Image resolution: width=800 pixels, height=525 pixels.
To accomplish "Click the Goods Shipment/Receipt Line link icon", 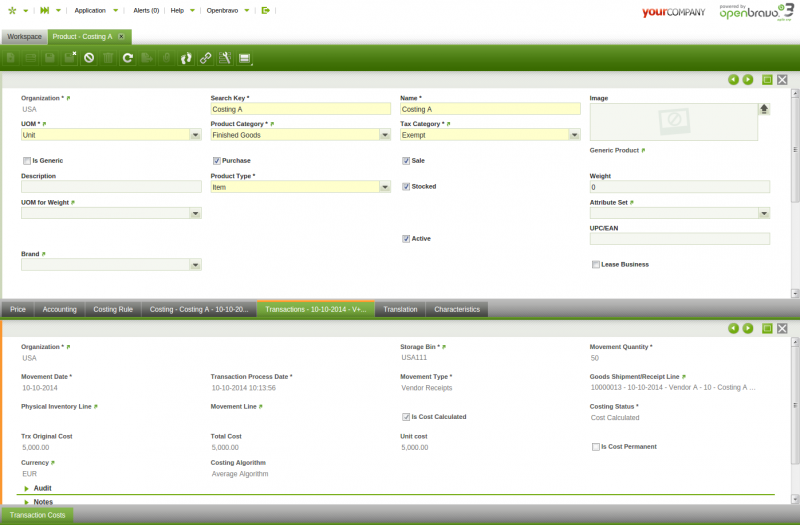I will (x=684, y=377).
